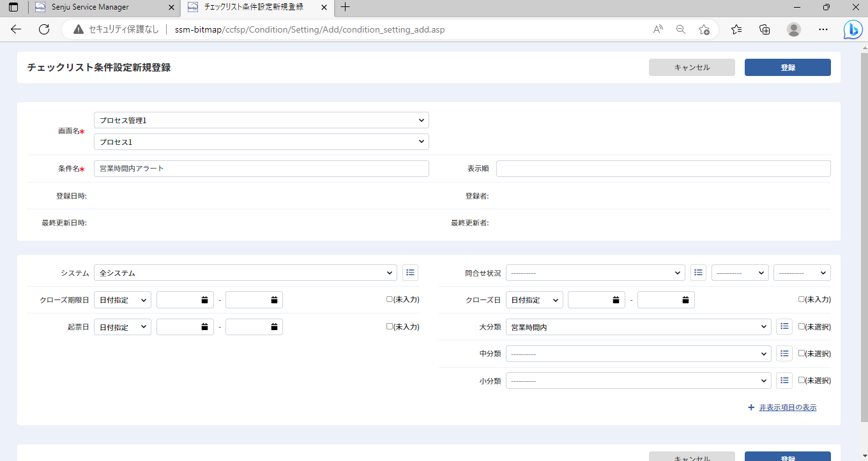Click the browser profile avatar
The image size is (868, 461).
794,29
